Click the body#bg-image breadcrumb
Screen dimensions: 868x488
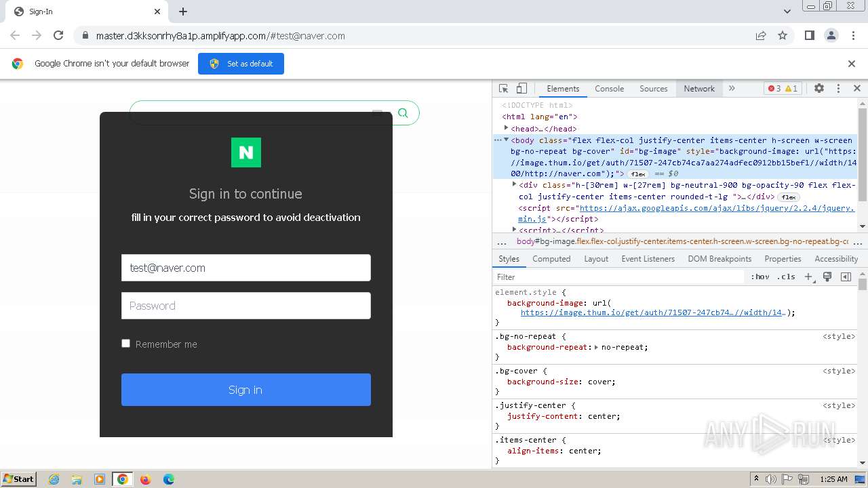[x=682, y=241]
